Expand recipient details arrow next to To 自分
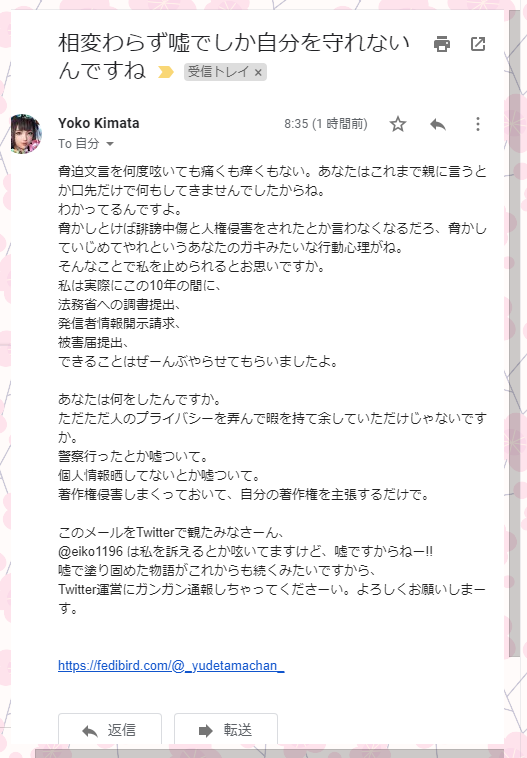Viewport: 527px width, 758px height. (110, 144)
